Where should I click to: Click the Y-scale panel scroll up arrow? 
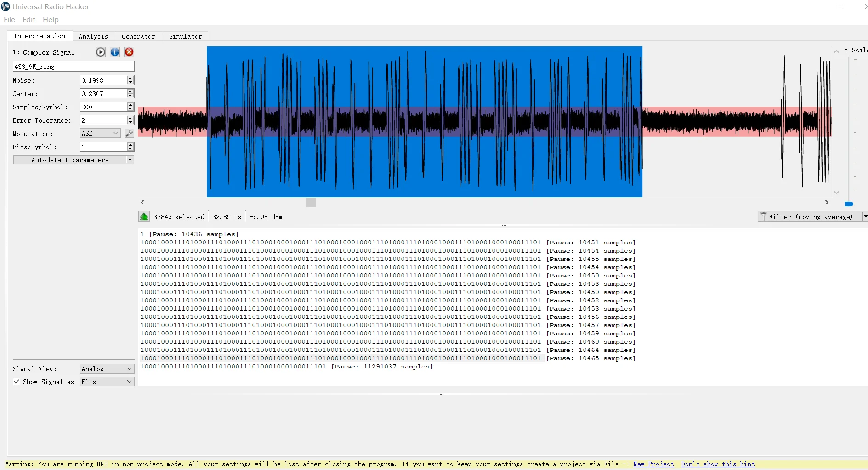(x=836, y=51)
